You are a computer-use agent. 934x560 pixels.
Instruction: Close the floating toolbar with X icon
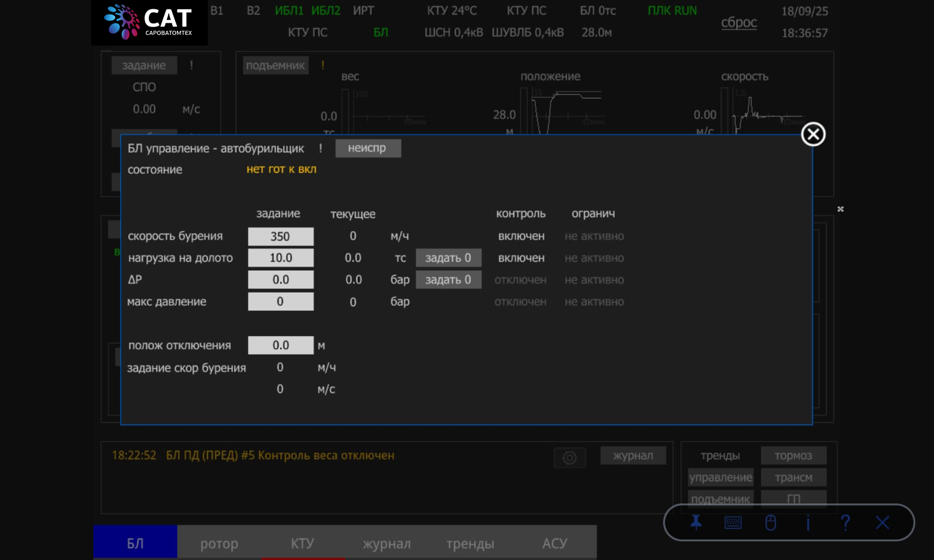click(883, 522)
